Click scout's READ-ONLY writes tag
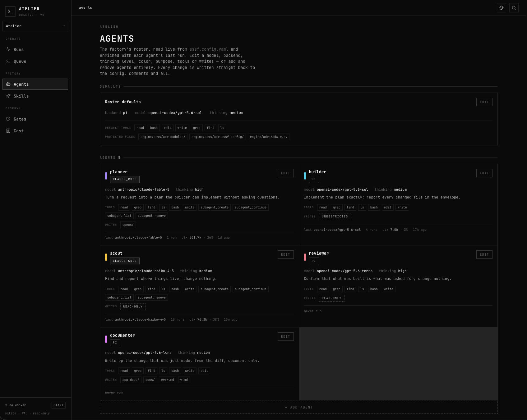Viewport: 527px width, 420px height. coord(133,307)
